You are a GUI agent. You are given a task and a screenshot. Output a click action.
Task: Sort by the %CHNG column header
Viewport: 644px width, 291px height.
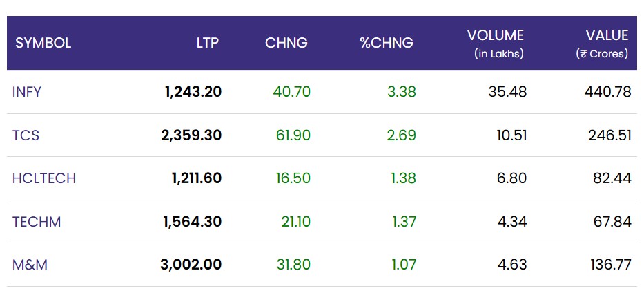coord(387,43)
